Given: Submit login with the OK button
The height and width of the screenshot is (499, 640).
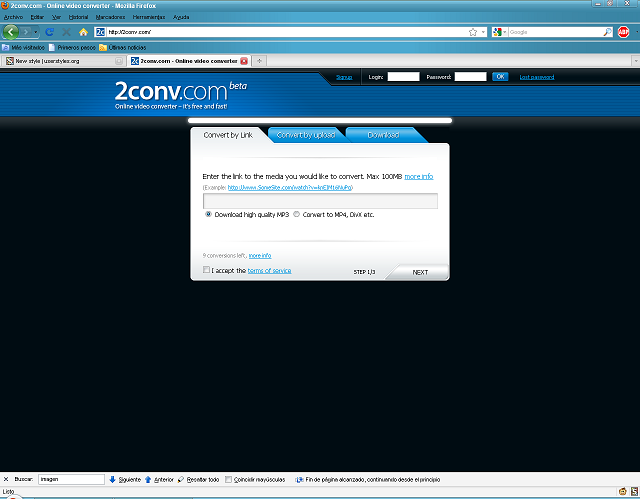Looking at the screenshot, I should tap(500, 77).
